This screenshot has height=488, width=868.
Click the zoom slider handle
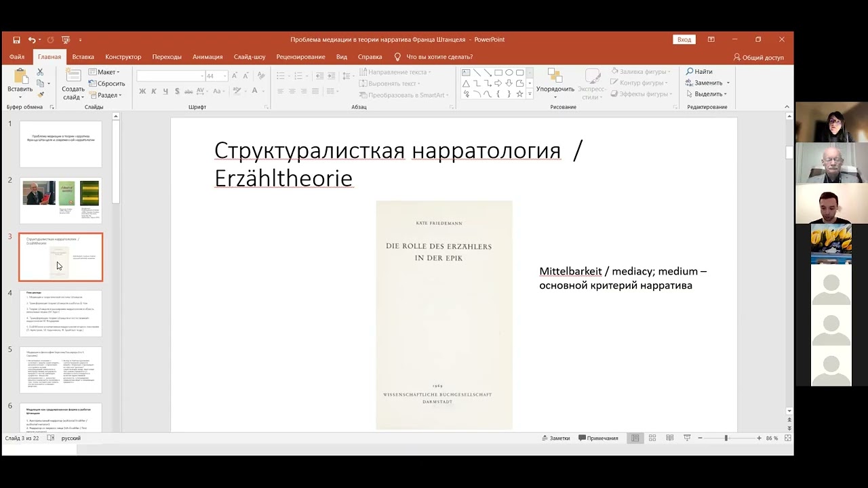pyautogui.click(x=726, y=439)
